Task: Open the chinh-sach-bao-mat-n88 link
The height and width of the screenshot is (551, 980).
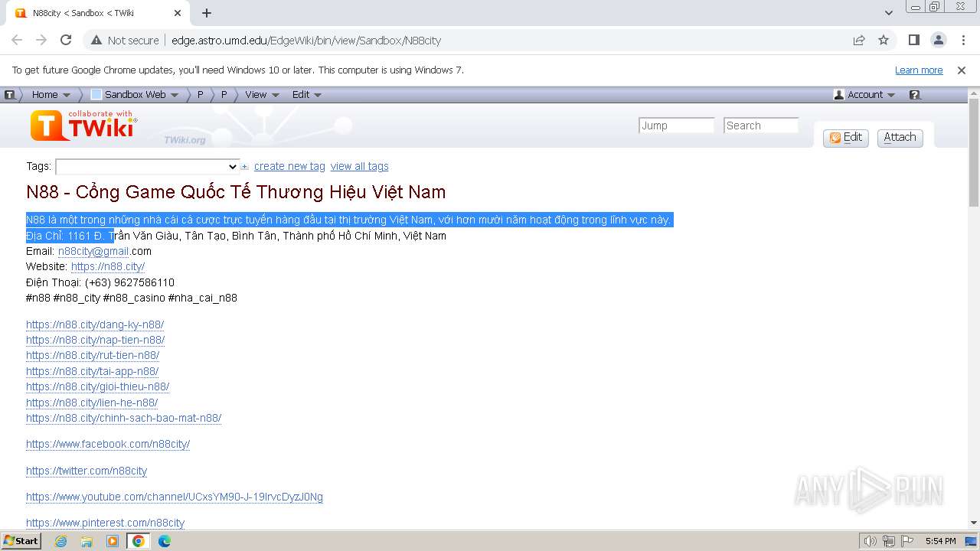Action: click(123, 418)
